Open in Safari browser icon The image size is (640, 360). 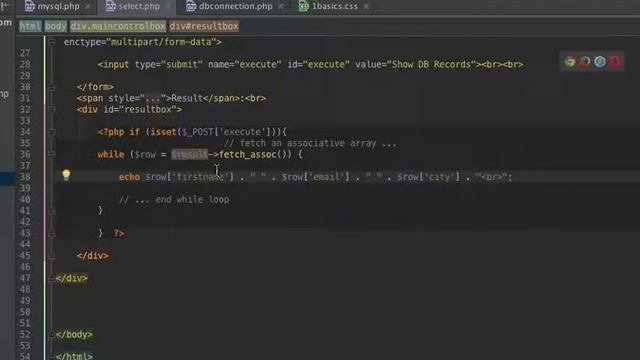click(600, 62)
